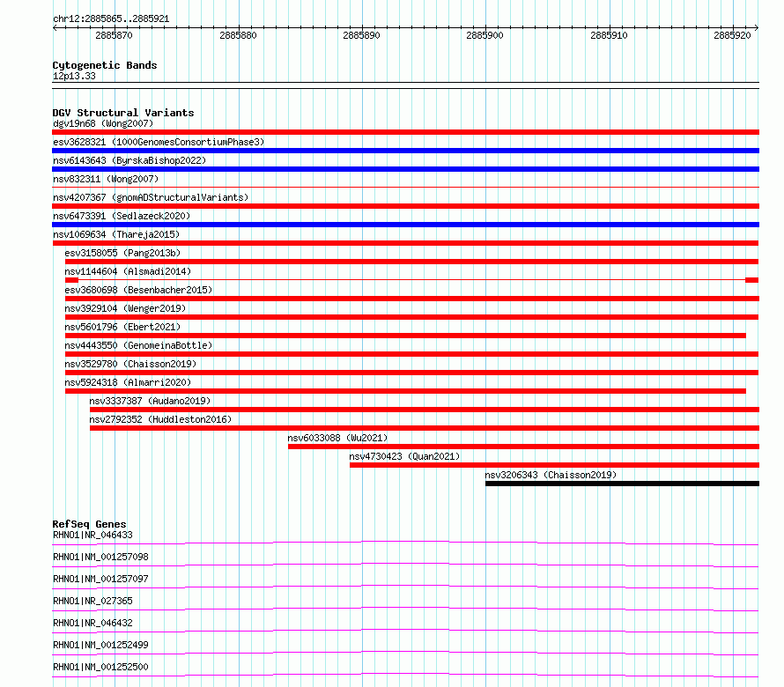Screen dimensions: 784x687
Task: Click nsv3529780 (Chaisson2019) label
Action: pos(130,364)
